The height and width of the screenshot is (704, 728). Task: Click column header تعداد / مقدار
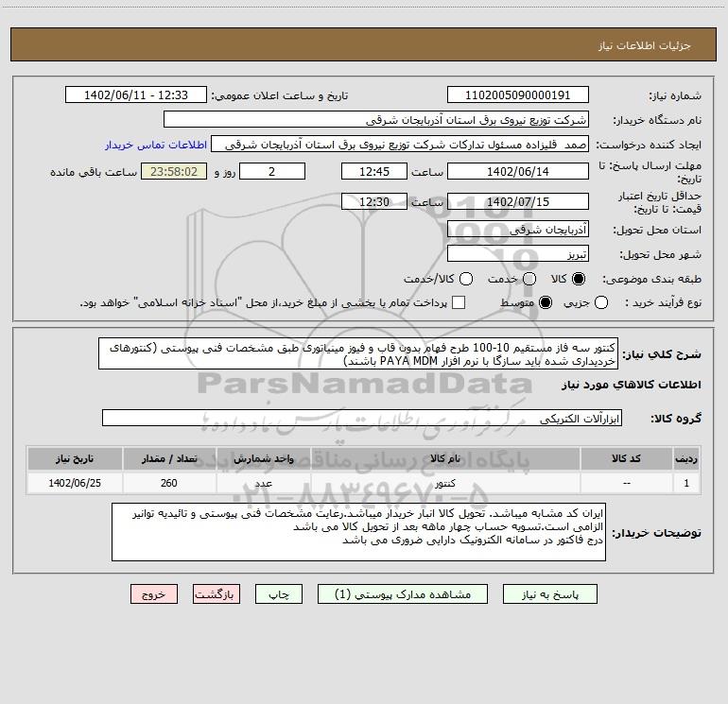tap(169, 459)
